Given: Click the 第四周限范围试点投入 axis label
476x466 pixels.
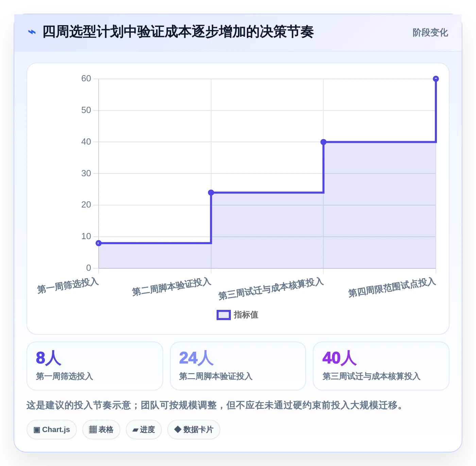Looking at the screenshot, I should coord(392,288).
